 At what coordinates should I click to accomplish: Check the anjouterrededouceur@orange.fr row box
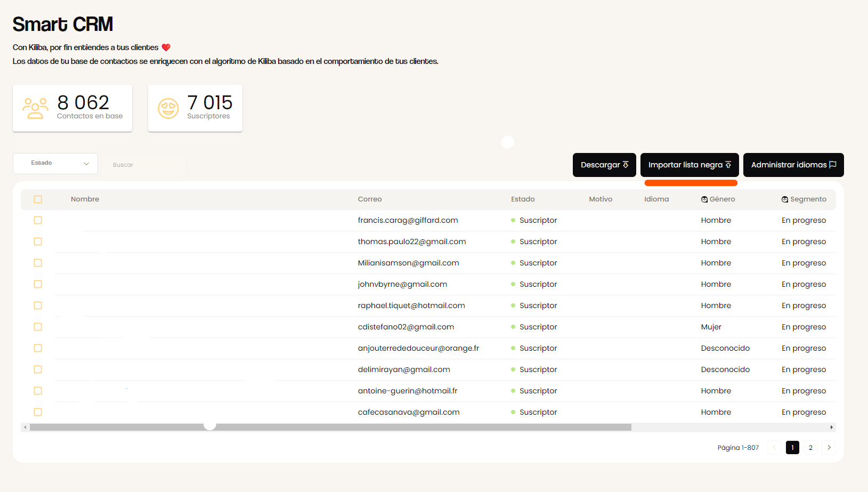pyautogui.click(x=38, y=348)
